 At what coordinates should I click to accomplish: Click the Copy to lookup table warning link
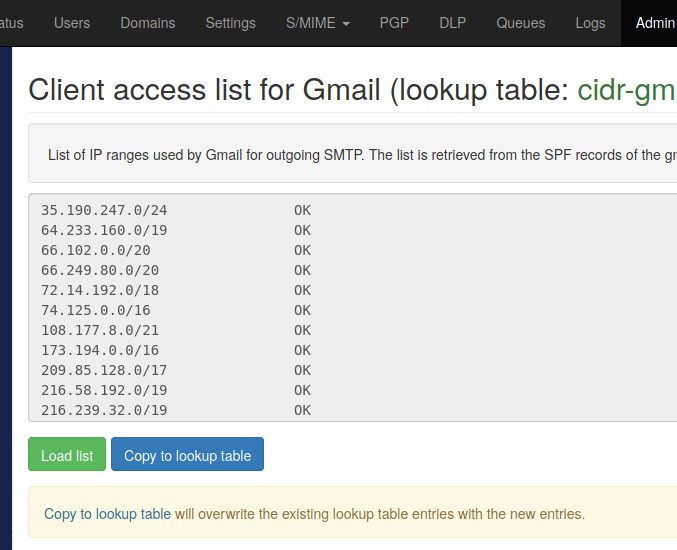coord(108,514)
